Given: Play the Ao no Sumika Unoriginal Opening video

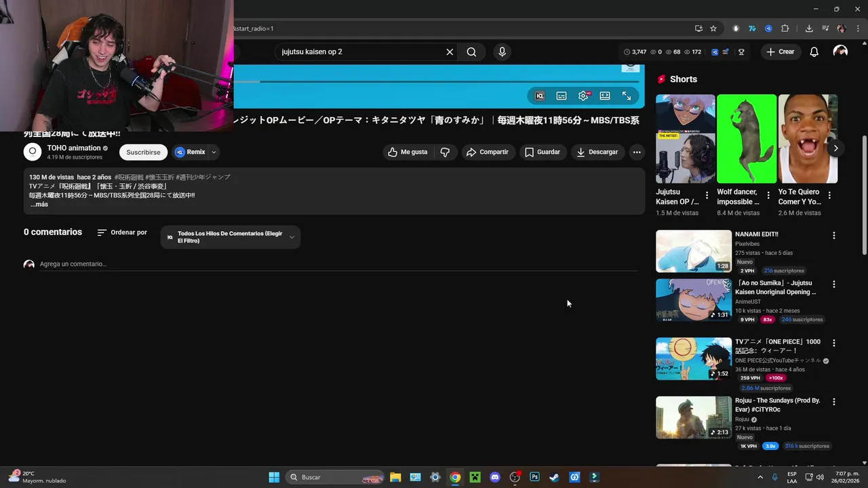Looking at the screenshot, I should (x=694, y=300).
